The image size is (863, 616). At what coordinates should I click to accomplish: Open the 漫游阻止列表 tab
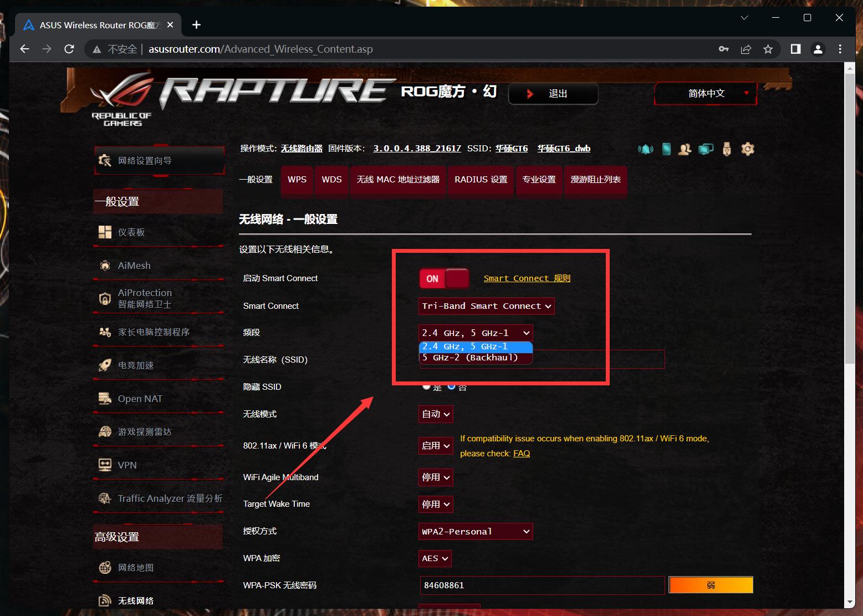point(595,180)
